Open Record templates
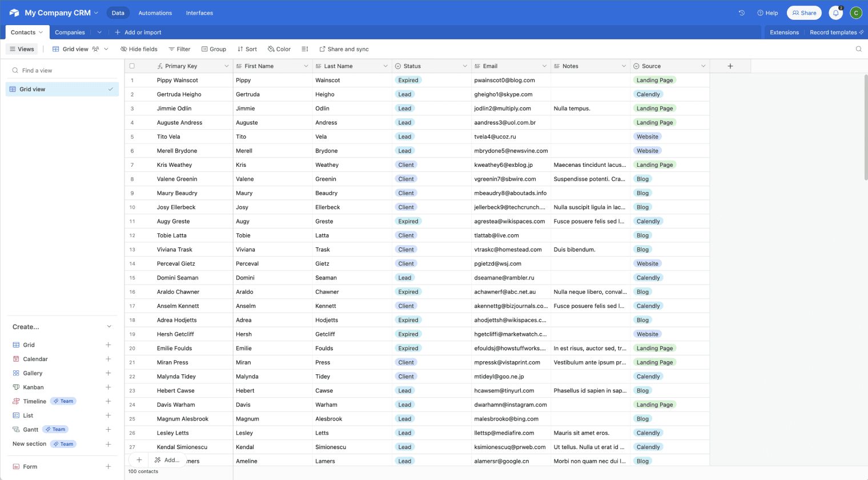Viewport: 868px width, 480px height. pyautogui.click(x=837, y=33)
